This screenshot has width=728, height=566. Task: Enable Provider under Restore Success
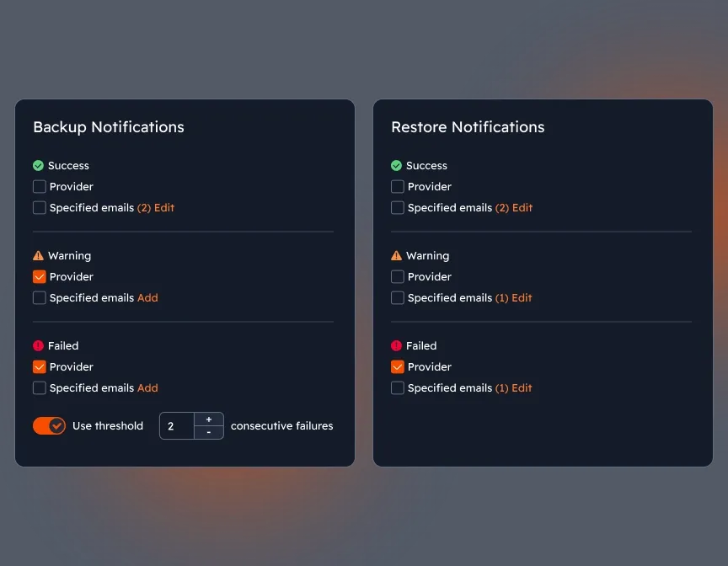[x=397, y=186]
